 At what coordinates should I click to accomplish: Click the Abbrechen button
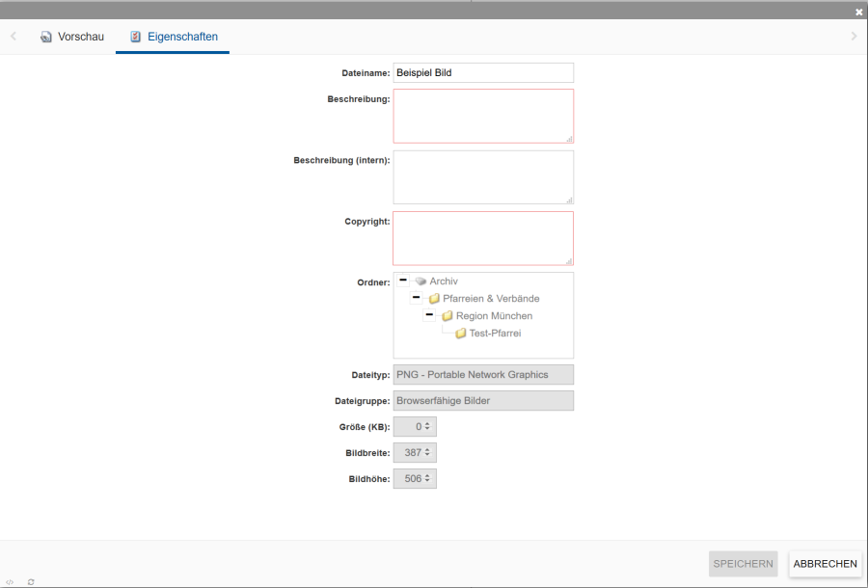pos(825,564)
